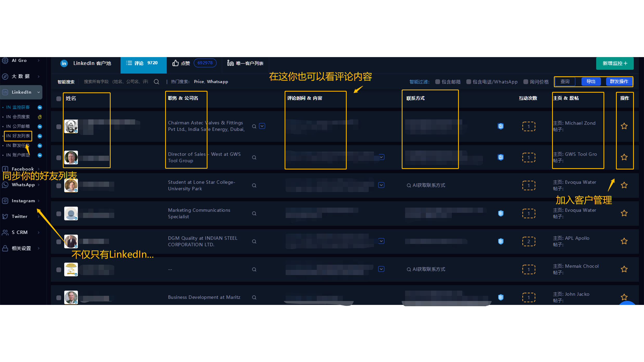The height and width of the screenshot is (362, 644).
Task: Switch to the 评论 9720 tab
Action: [143, 63]
